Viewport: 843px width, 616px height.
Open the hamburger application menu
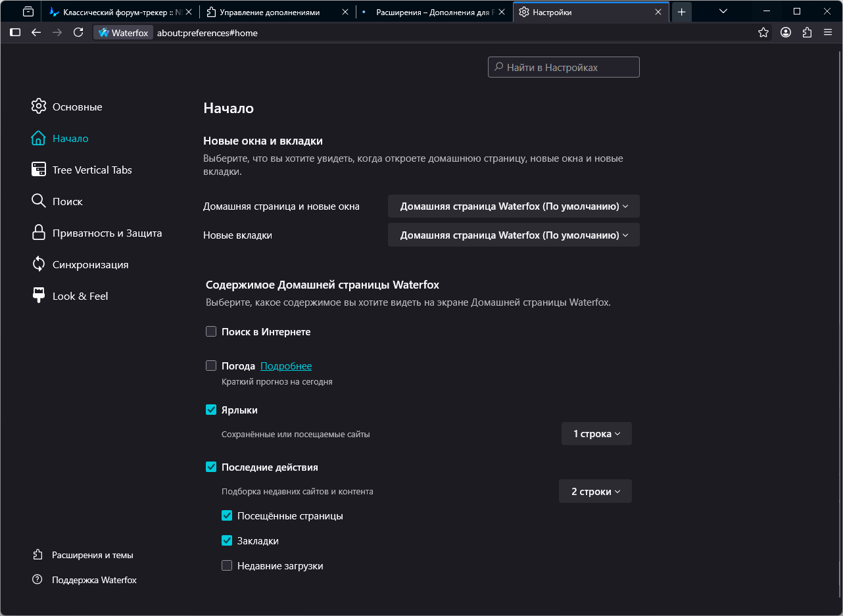point(828,32)
